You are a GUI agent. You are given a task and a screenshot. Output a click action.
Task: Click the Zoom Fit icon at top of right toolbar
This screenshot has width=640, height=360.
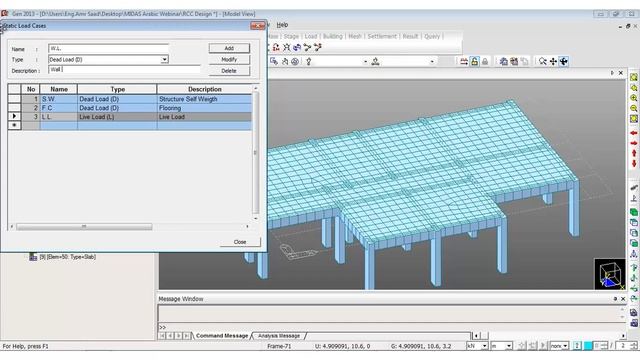tap(633, 77)
